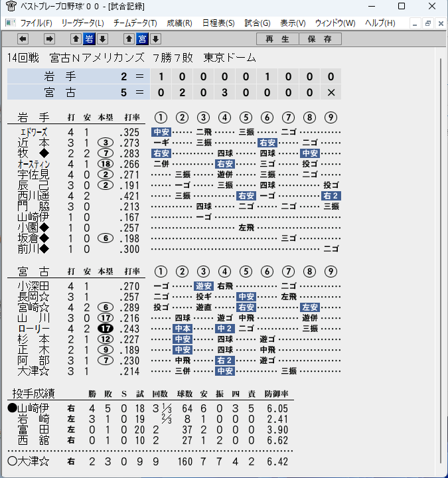Click the up arrow beside 岩
The image size is (448, 478).
tap(76, 39)
